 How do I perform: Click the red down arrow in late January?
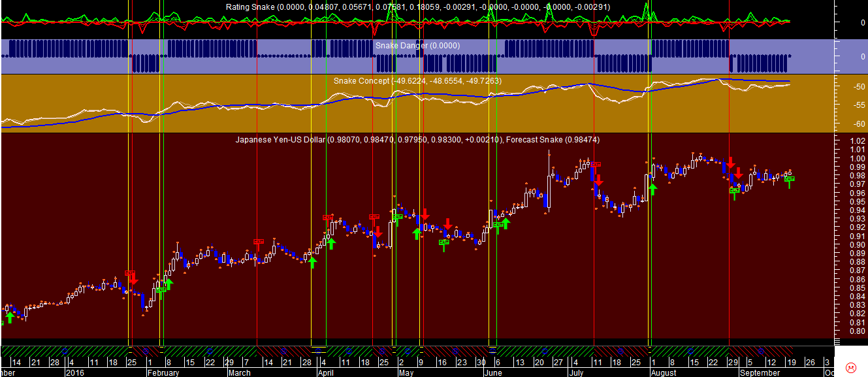tap(133, 278)
